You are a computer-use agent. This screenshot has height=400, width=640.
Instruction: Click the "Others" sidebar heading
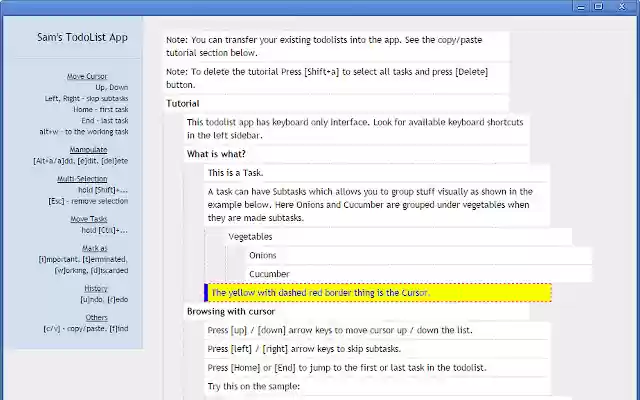coord(96,318)
